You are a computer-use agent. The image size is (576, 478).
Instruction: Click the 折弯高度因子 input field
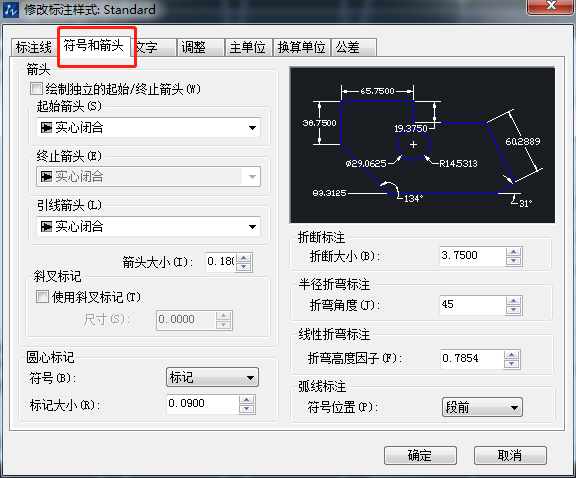472,359
